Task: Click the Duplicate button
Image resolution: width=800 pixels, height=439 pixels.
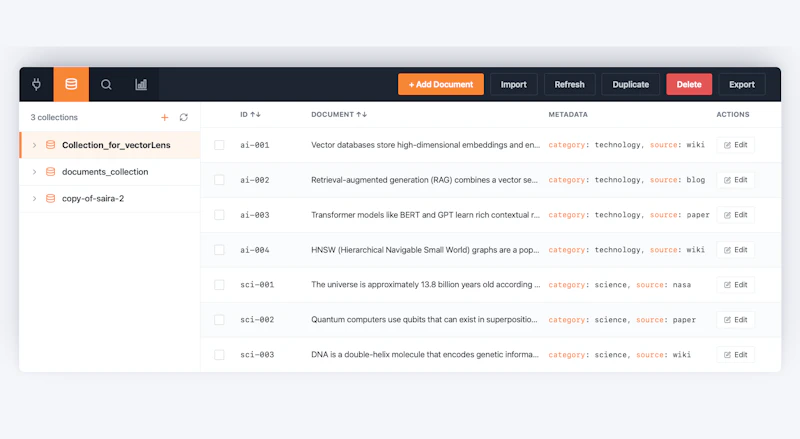Action: tap(631, 84)
